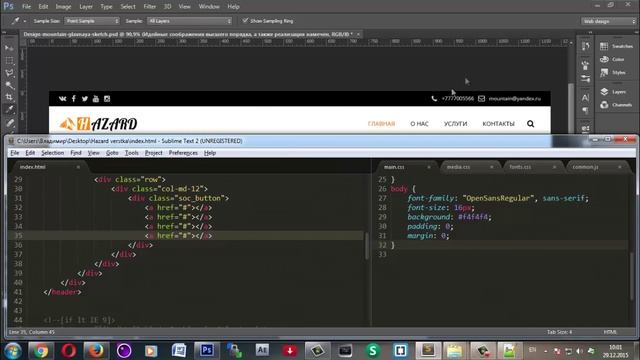Select the Eyedropper tool in toolbox
The width and height of the screenshot is (640, 360).
[x=9, y=109]
